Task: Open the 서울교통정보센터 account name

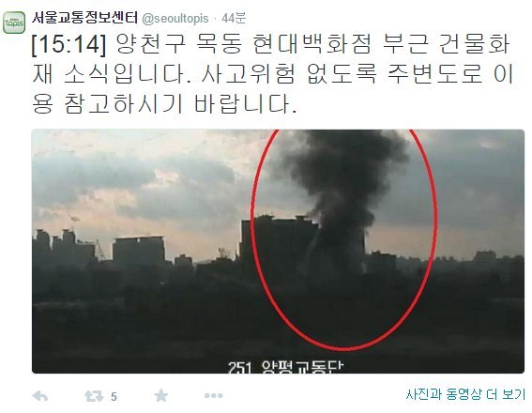Action: point(84,18)
